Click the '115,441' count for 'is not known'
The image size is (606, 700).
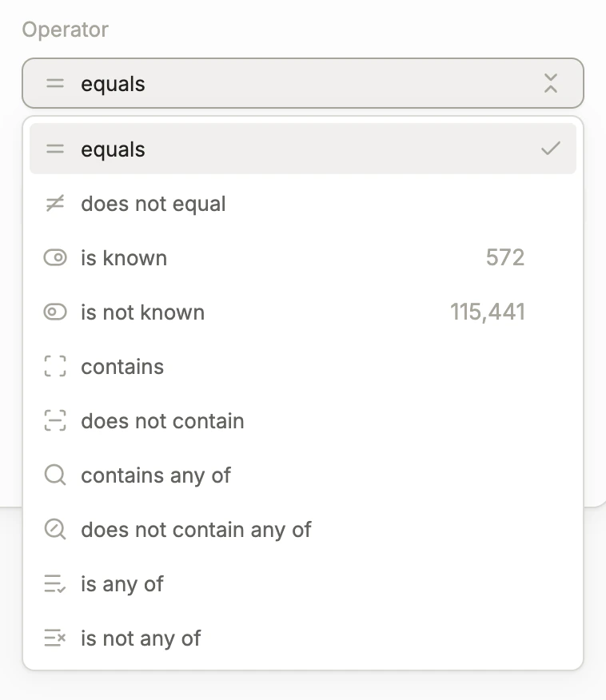pyautogui.click(x=488, y=312)
